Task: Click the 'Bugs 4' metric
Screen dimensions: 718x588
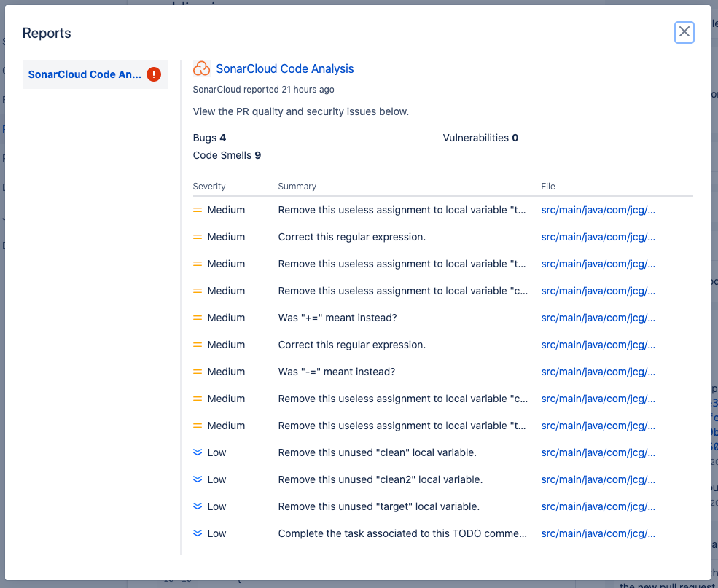Action: pyautogui.click(x=209, y=138)
